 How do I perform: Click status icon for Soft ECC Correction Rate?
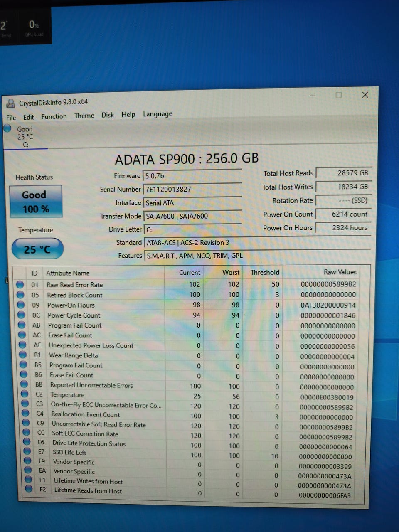tap(26, 432)
